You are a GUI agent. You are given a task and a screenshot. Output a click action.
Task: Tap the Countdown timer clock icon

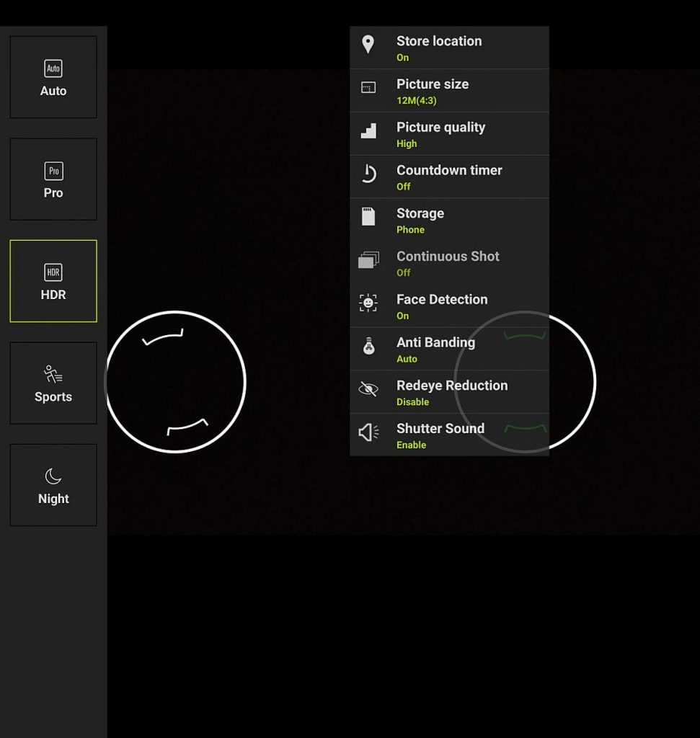coord(368,173)
